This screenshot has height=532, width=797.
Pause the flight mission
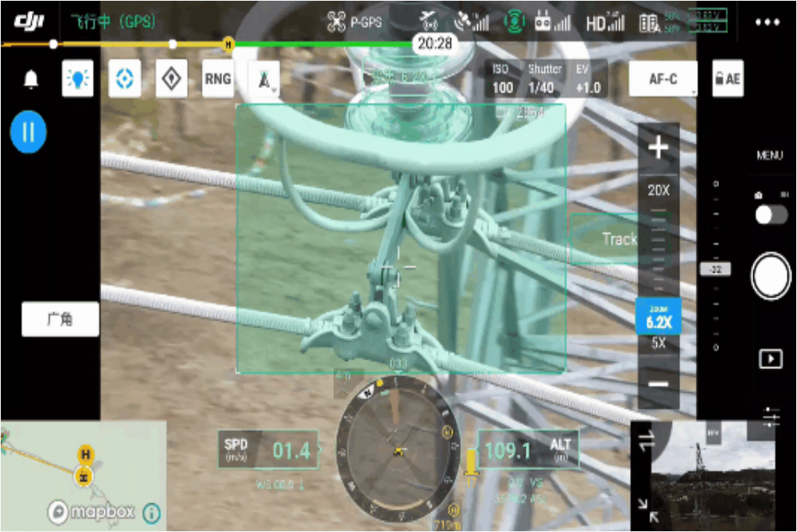[x=29, y=132]
